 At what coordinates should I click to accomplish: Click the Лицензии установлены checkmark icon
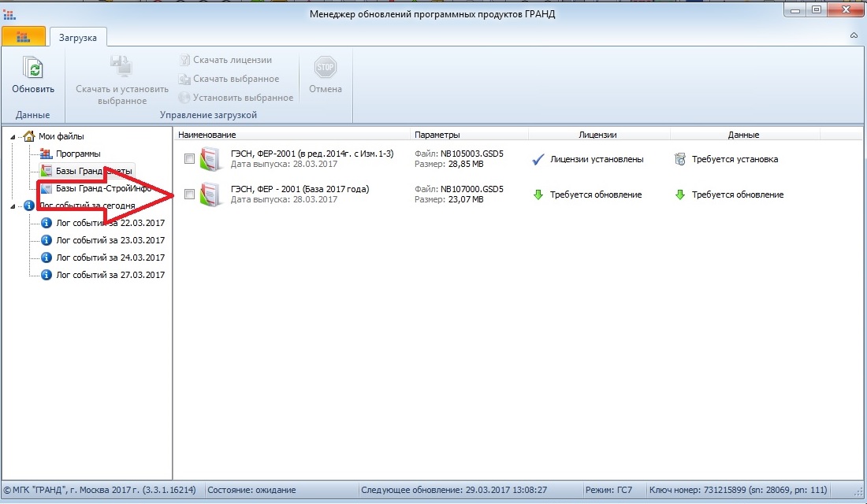tap(538, 159)
